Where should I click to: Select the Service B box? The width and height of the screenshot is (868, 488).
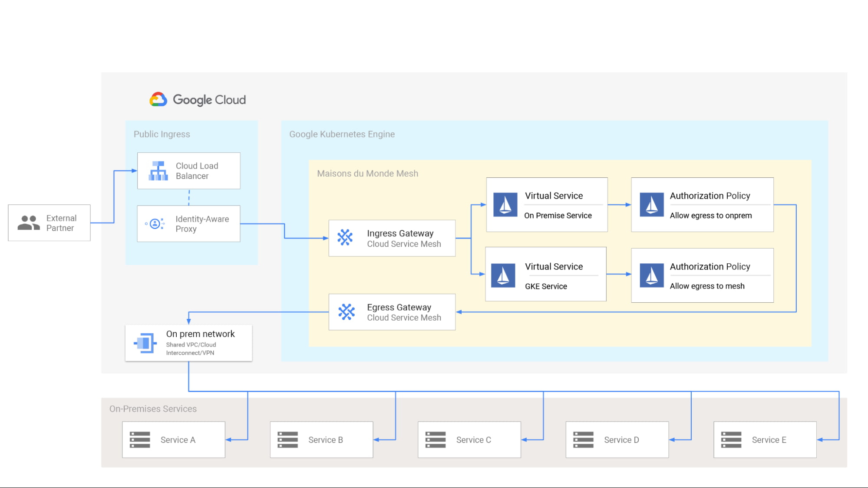click(x=321, y=440)
